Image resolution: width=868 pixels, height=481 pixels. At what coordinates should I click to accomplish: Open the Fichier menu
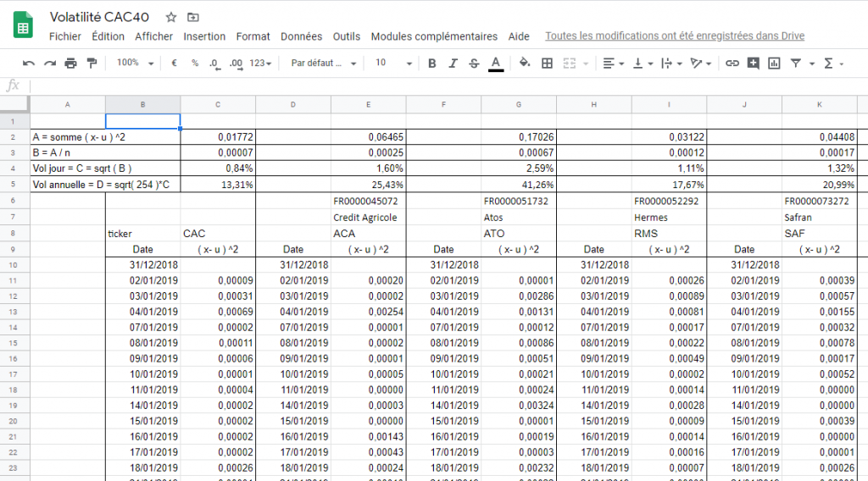pyautogui.click(x=64, y=36)
